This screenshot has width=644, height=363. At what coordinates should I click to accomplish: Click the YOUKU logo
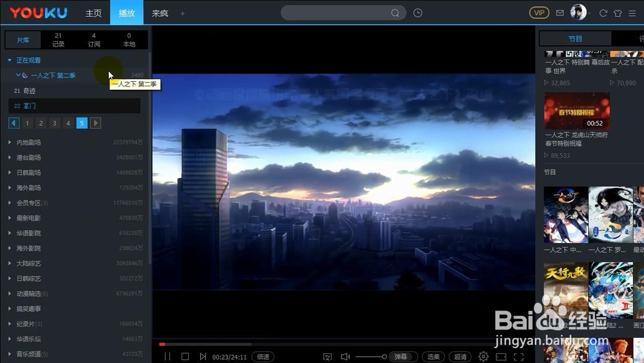pos(38,13)
